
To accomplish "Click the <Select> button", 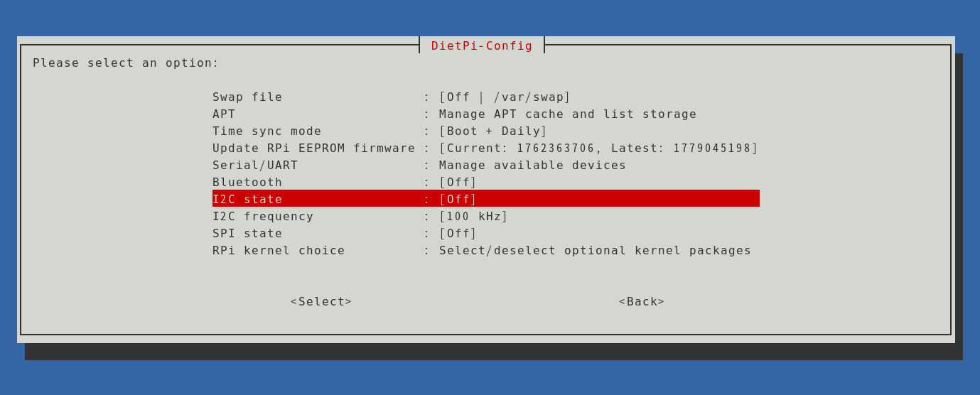I will pyautogui.click(x=321, y=301).
